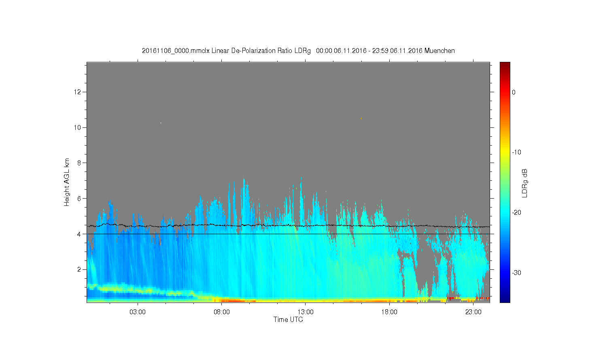Click the colorbar value '-10'
The width and height of the screenshot is (607, 364).
[x=516, y=152]
